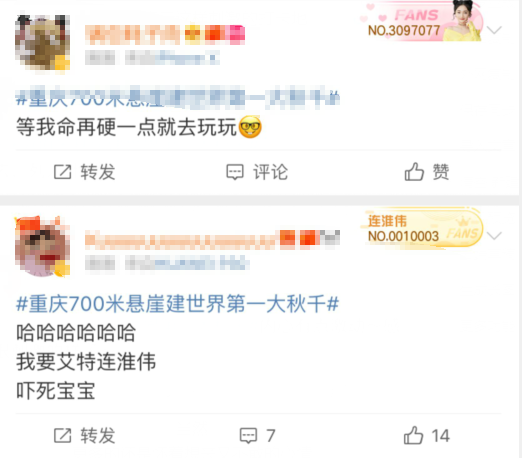Open comments via first post's comment icon
The width and height of the screenshot is (522, 458).
coord(235,172)
